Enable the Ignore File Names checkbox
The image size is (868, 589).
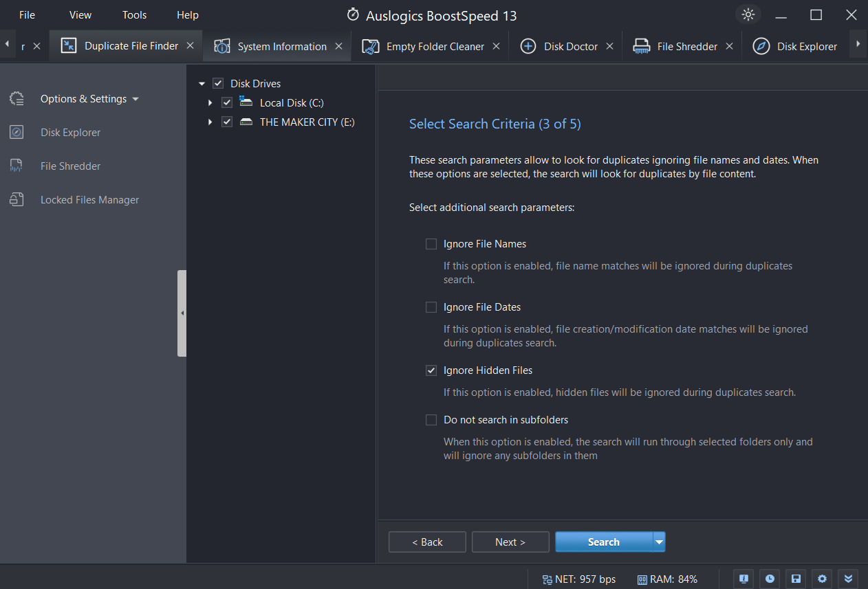pyautogui.click(x=431, y=244)
